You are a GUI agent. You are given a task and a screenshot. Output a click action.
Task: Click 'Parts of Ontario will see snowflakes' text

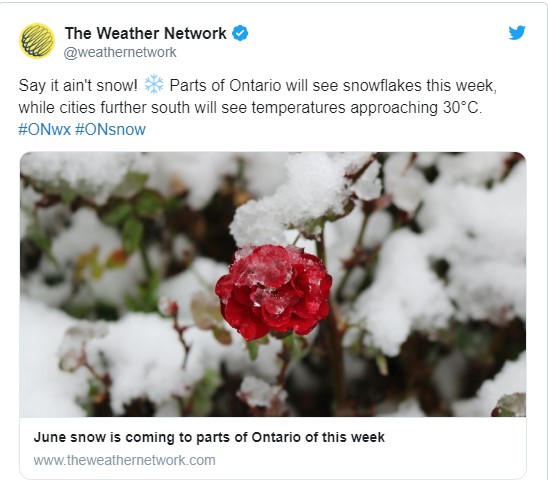(295, 85)
